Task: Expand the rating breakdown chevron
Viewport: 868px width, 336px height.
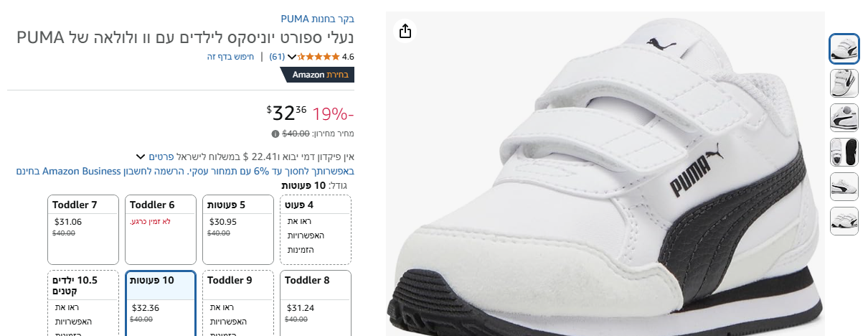Action: (x=291, y=57)
